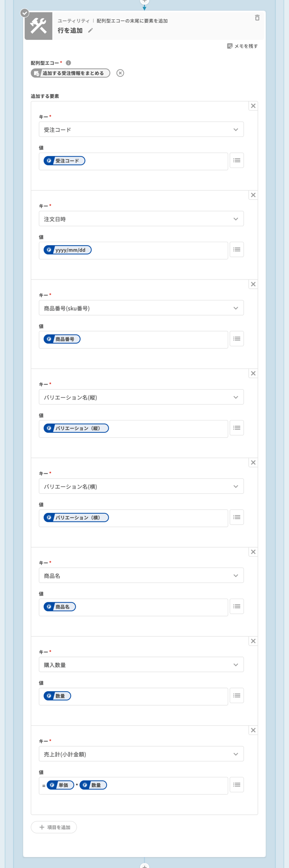Remove the 受注コード element with X

[253, 106]
